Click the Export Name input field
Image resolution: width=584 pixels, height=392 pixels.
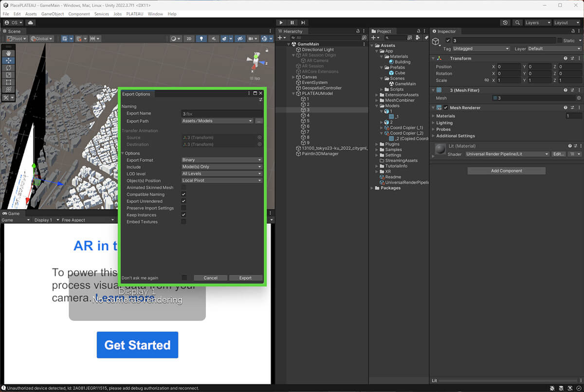click(x=222, y=113)
